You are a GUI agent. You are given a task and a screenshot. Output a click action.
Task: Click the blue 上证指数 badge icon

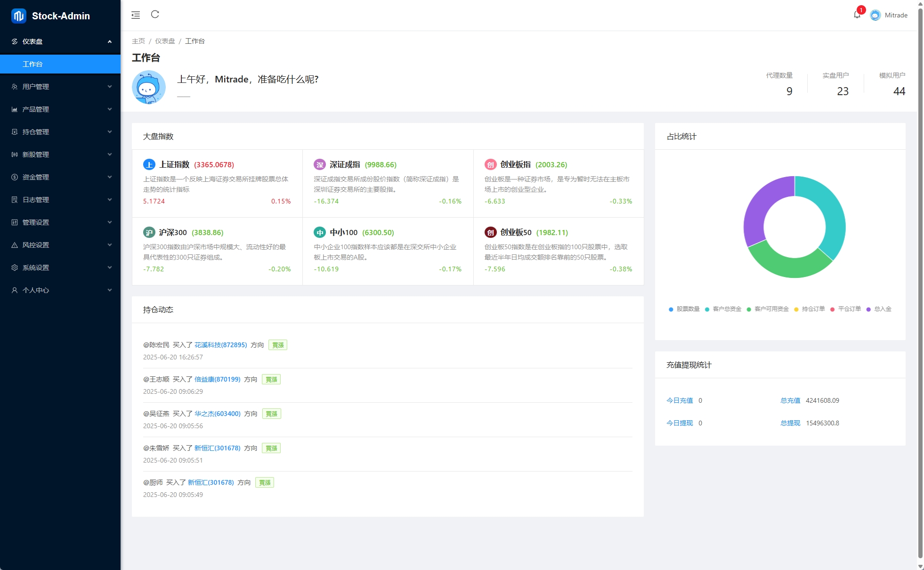(149, 164)
